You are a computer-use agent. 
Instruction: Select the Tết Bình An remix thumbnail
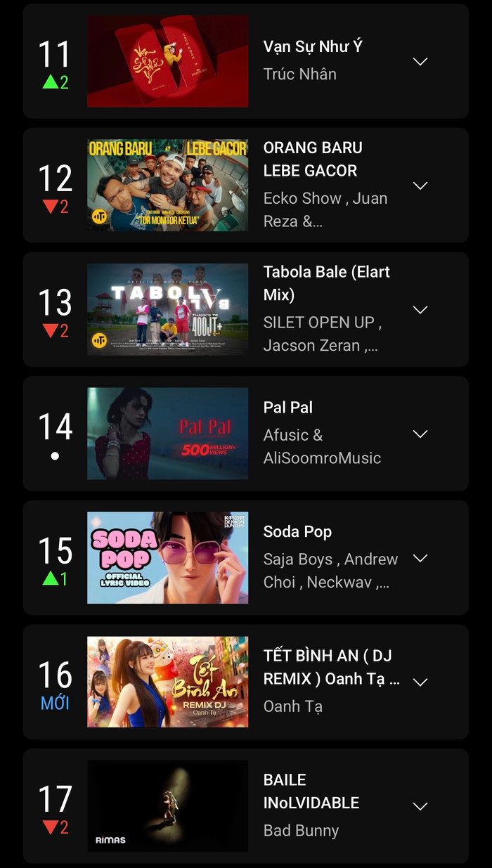tap(167, 682)
